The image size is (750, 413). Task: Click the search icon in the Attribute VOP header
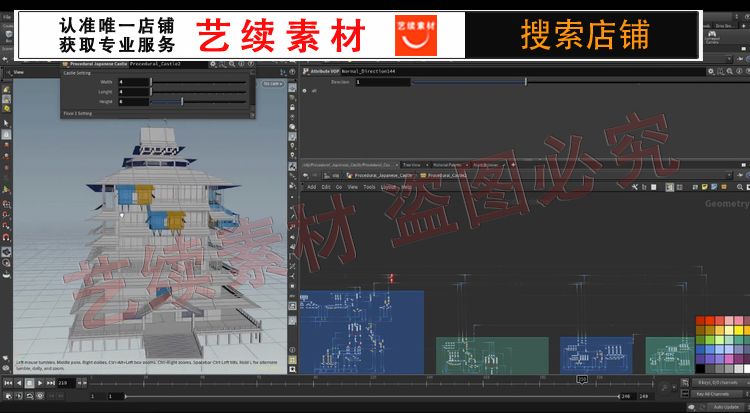pos(730,71)
